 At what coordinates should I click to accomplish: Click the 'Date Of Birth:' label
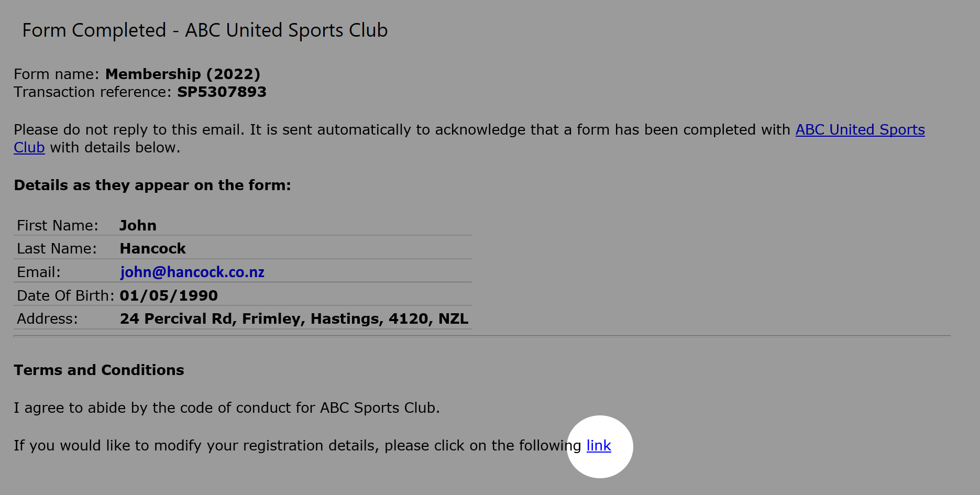(x=65, y=296)
